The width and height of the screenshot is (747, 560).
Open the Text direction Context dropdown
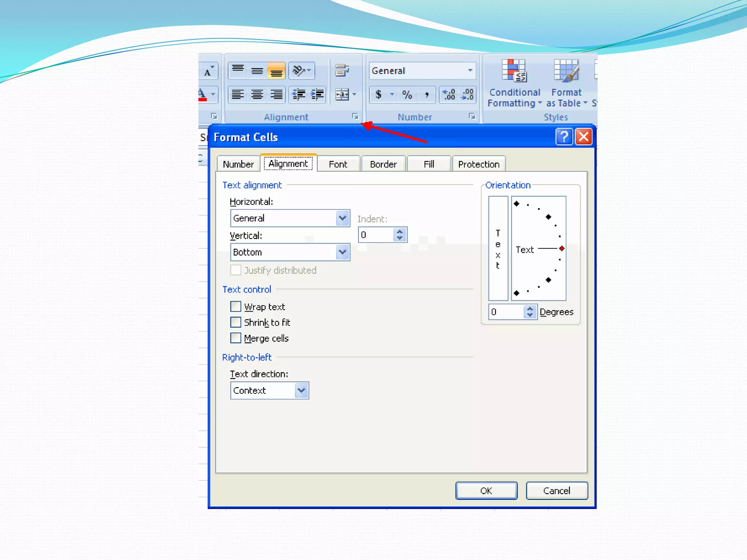[x=301, y=390]
